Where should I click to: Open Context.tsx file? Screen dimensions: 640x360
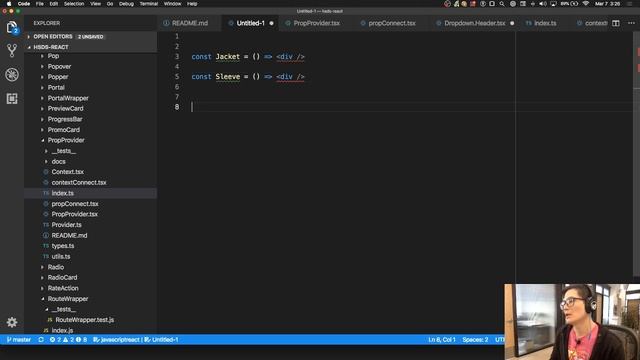(67, 172)
